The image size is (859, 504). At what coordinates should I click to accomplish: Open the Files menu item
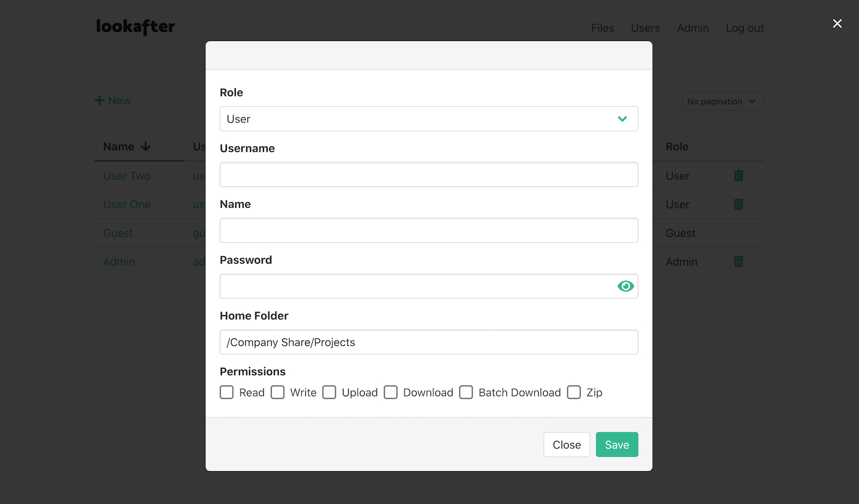pyautogui.click(x=602, y=28)
